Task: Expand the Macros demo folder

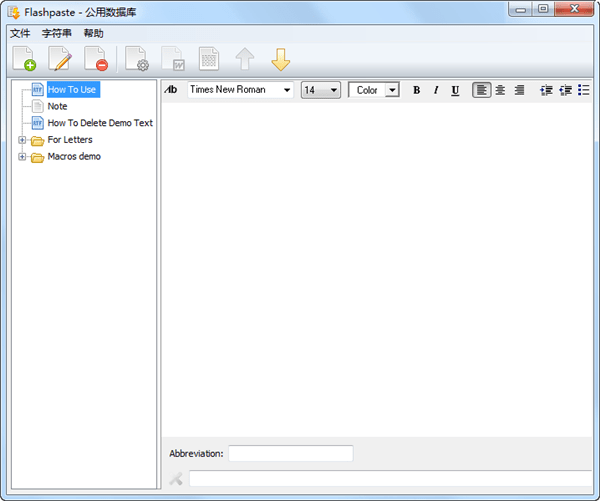Action: (22, 157)
